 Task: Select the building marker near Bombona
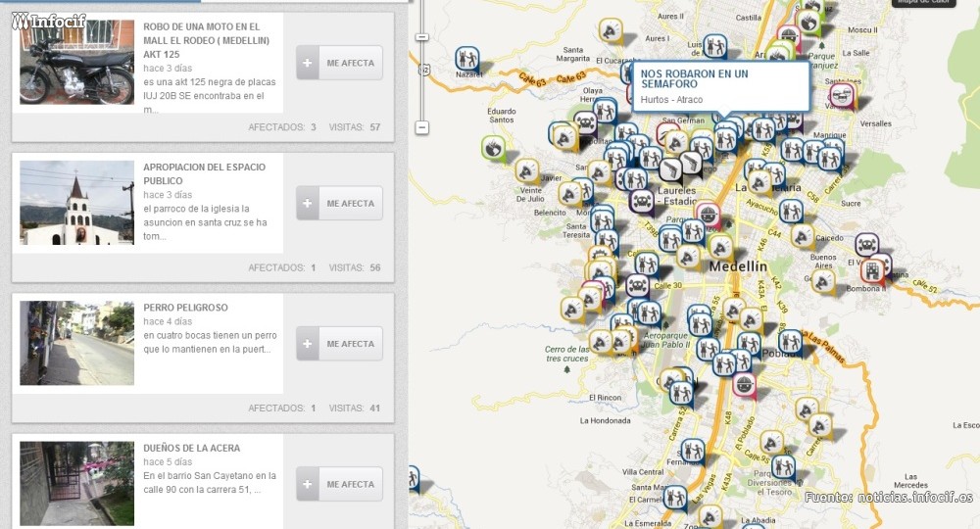point(872,270)
